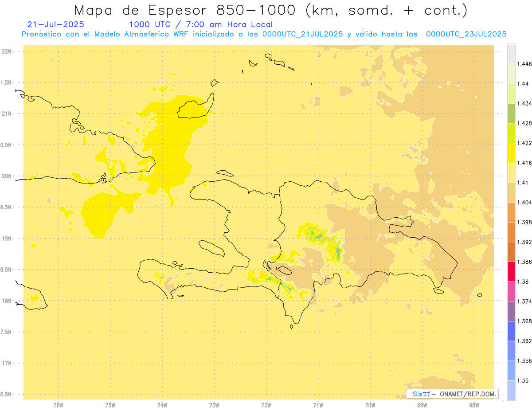Image resolution: width=532 pixels, height=411 pixels.
Task: Select the colorbar value "1.386"
Action: tap(524, 262)
